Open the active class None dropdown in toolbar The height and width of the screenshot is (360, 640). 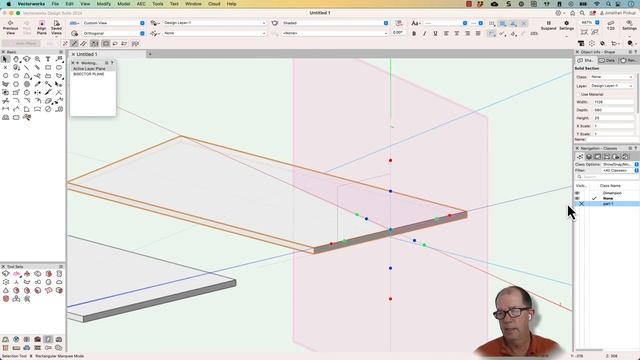(214, 33)
